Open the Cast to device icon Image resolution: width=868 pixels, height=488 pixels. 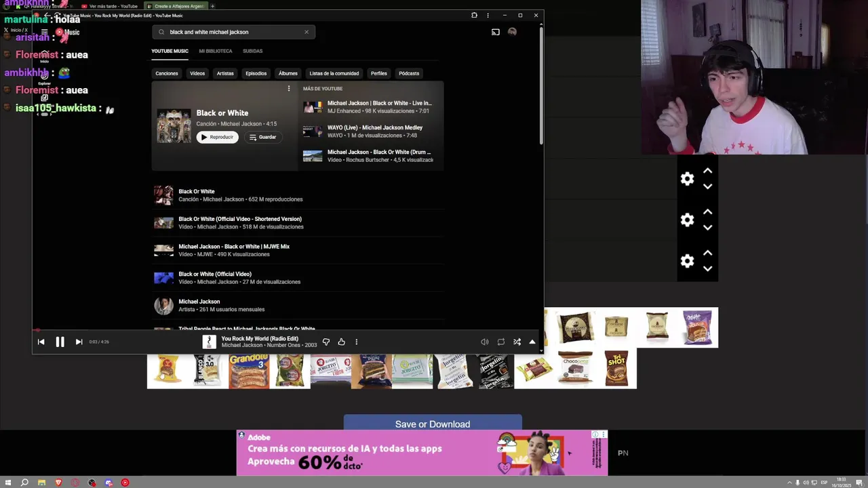pos(496,32)
